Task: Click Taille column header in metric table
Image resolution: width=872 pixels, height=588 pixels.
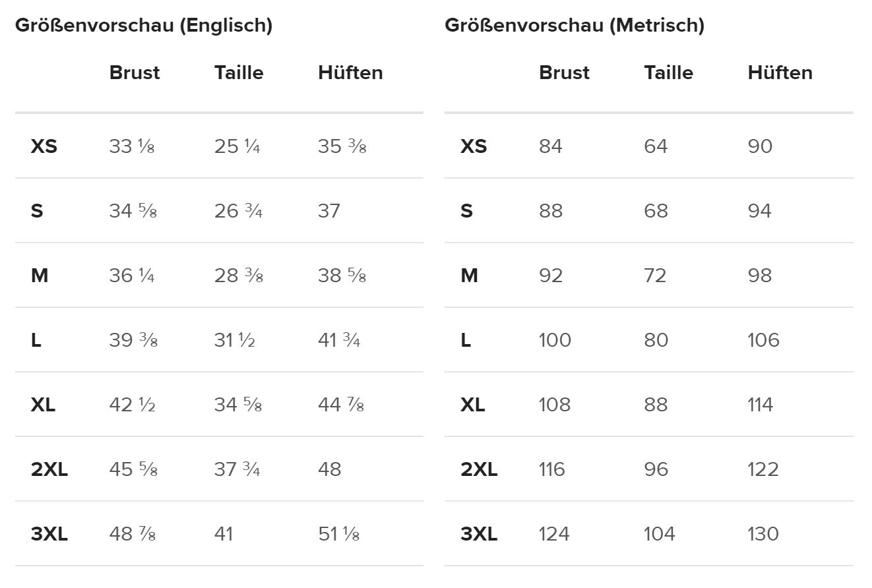Action: (668, 73)
